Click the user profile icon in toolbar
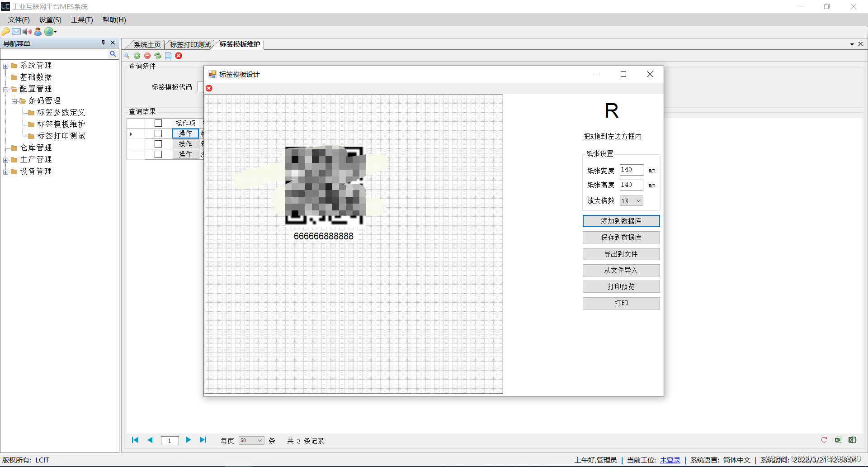Viewport: 868px width, 467px height. tap(38, 32)
